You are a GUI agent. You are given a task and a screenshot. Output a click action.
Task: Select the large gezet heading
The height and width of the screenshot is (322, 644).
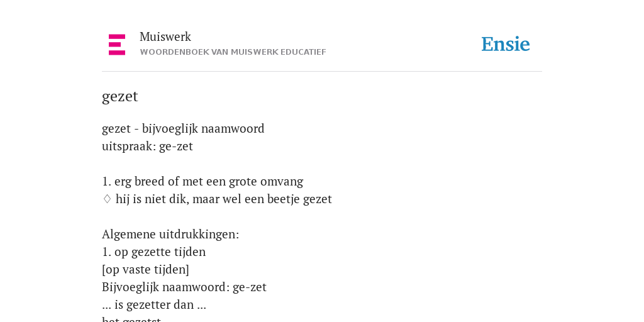coord(120,96)
